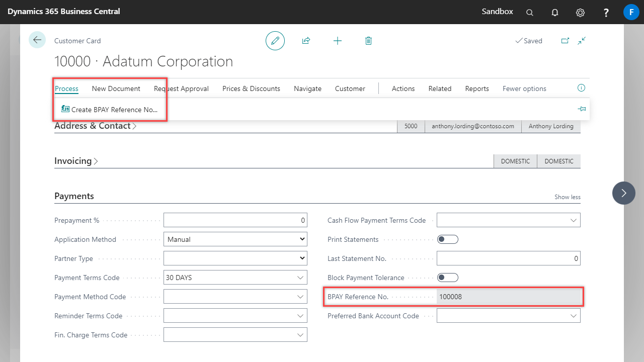Click the collapse page arrows icon
Image resolution: width=644 pixels, height=362 pixels.
pyautogui.click(x=582, y=41)
